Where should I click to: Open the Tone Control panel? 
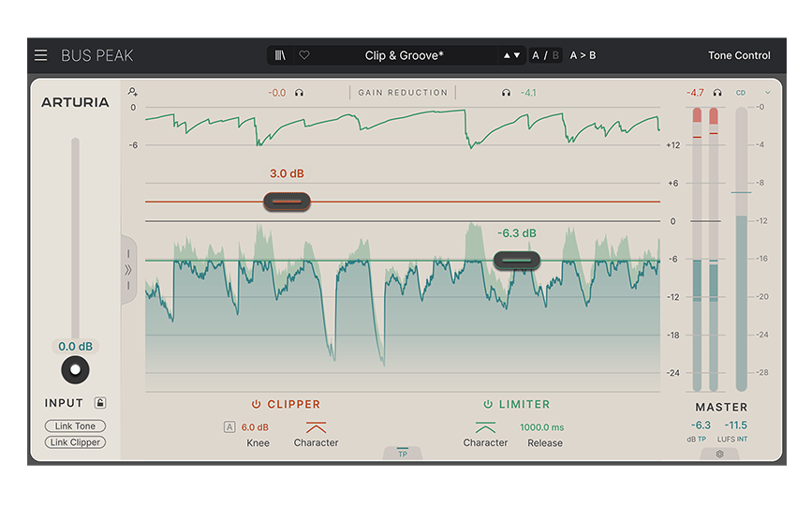(739, 55)
